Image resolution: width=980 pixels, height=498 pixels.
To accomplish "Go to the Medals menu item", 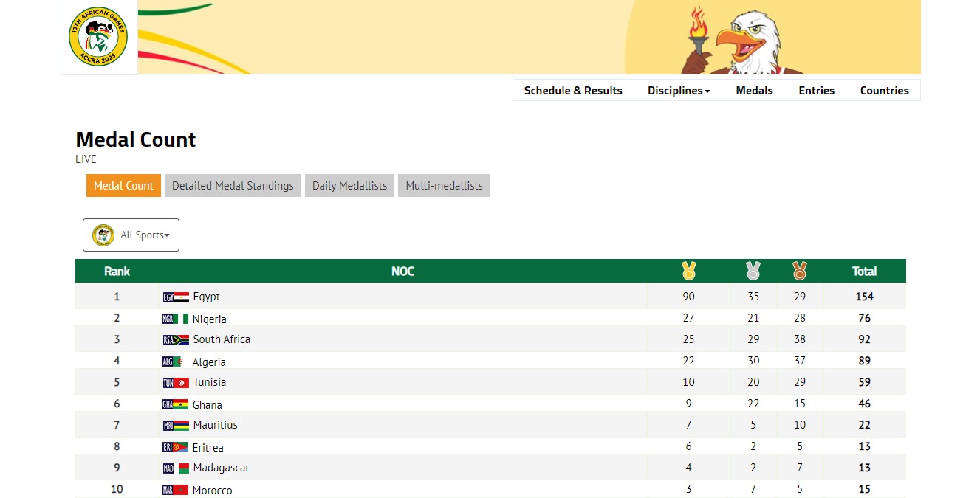I will tap(754, 91).
